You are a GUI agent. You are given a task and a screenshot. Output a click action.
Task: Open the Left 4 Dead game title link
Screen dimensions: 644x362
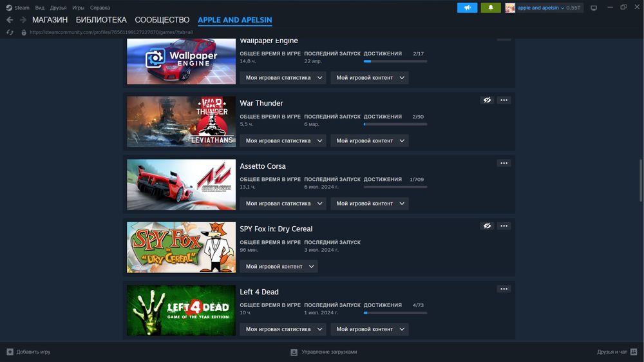pyautogui.click(x=259, y=292)
